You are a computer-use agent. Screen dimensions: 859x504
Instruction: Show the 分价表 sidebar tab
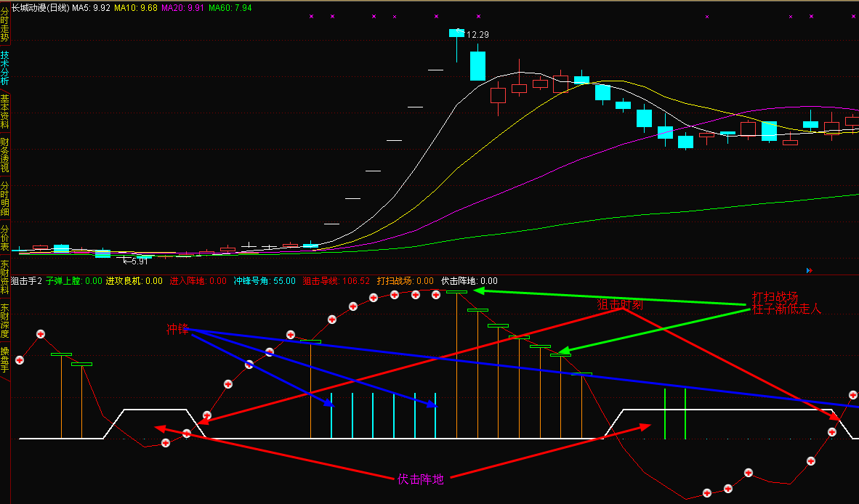coord(5,238)
